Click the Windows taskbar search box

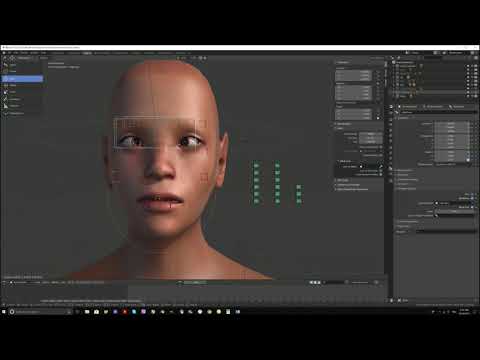(41, 312)
